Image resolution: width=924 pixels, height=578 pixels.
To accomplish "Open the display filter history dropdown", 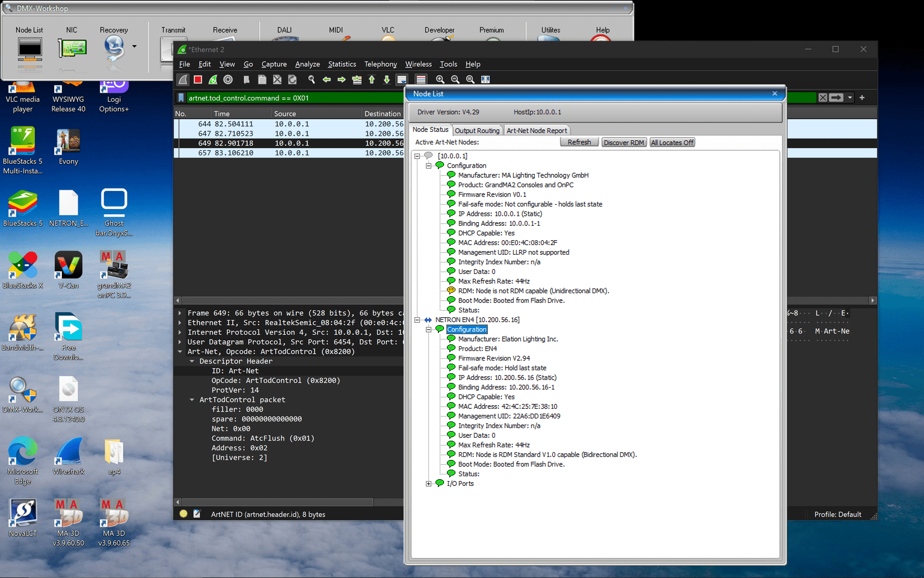I will tap(850, 98).
